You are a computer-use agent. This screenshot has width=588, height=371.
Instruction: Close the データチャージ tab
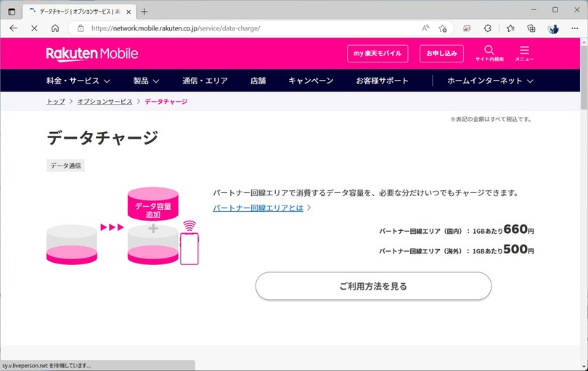tap(128, 12)
